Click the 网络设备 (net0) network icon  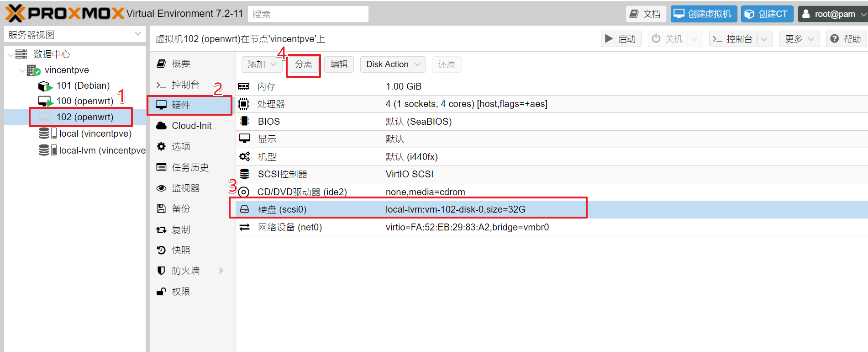tap(245, 227)
